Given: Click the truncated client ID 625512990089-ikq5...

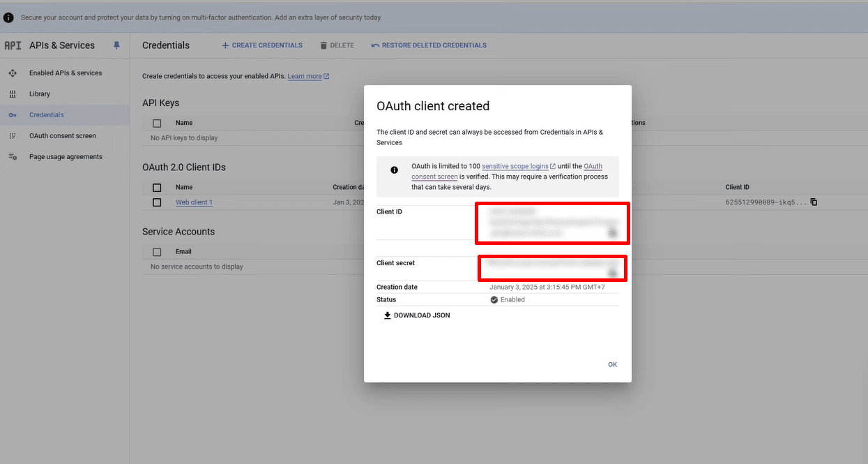Looking at the screenshot, I should click(x=766, y=202).
